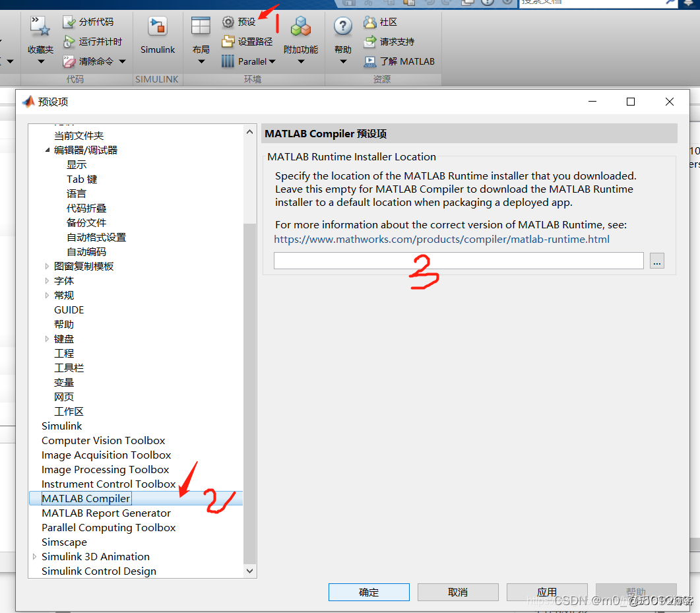Browse runtime installer location via ... button

click(x=656, y=261)
